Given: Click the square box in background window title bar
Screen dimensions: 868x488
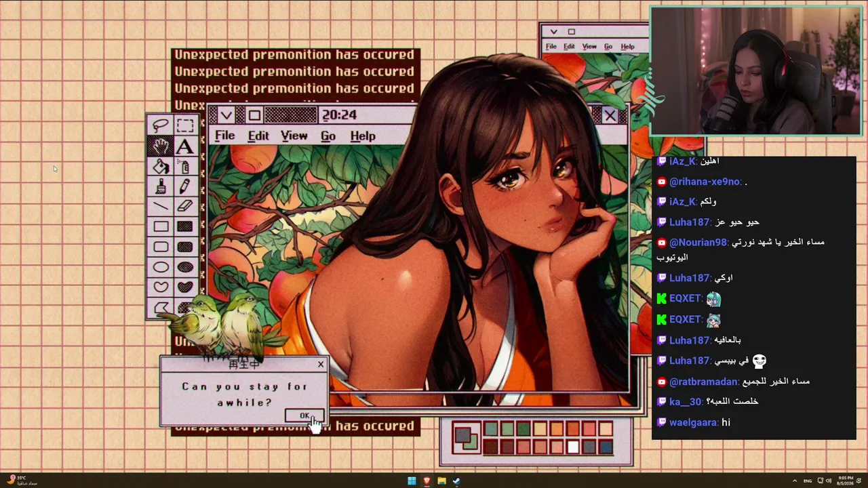Looking at the screenshot, I should 571,31.
